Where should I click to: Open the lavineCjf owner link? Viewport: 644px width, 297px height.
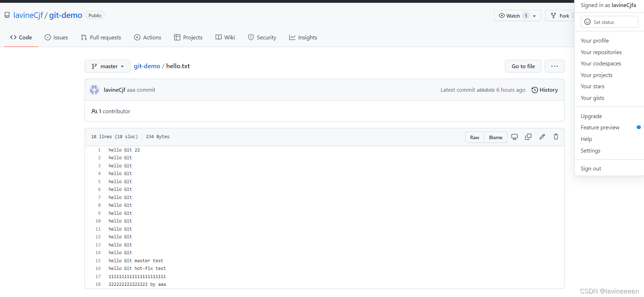[x=28, y=15]
